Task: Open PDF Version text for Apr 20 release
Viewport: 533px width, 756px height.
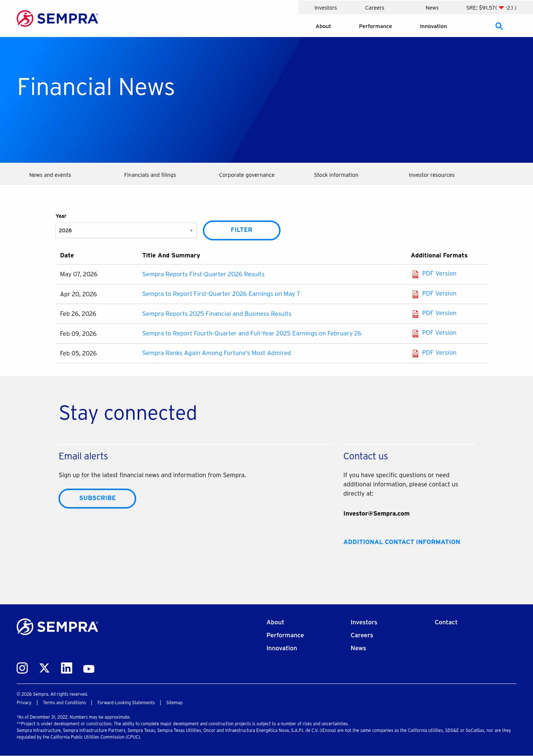Action: 439,294
